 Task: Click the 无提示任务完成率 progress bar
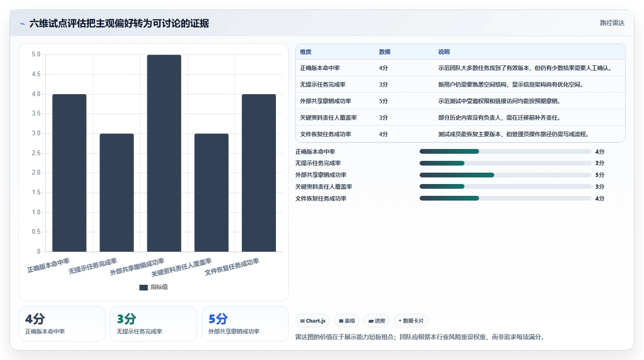(x=506, y=163)
